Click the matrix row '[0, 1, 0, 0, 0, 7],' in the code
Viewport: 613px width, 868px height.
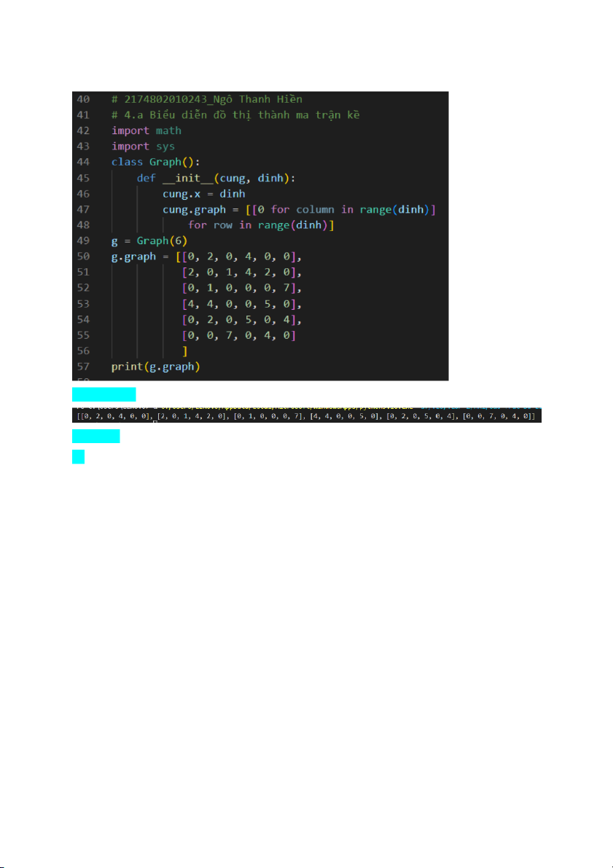tap(242, 288)
